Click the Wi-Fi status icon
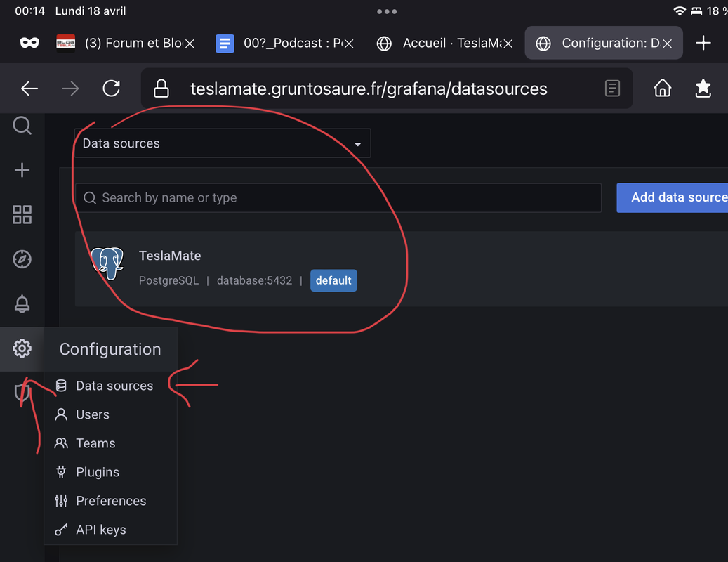Image resolution: width=728 pixels, height=562 pixels. [x=680, y=11]
